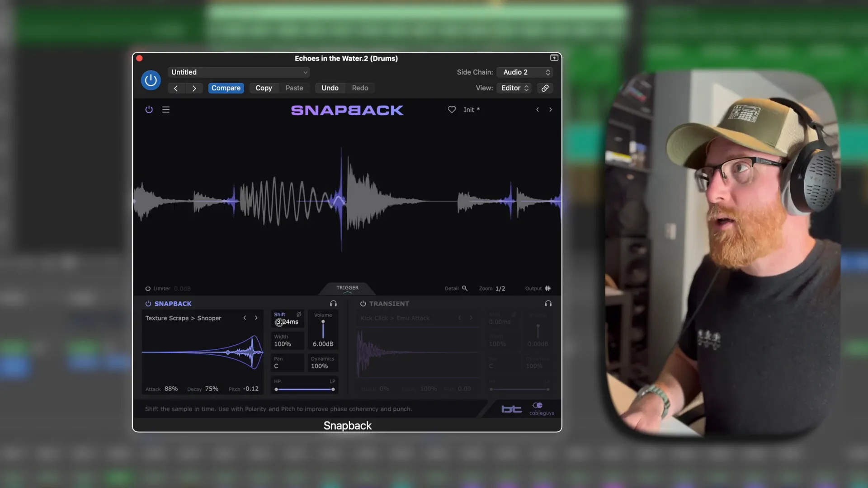Click the Snapback sample waveform display
This screenshot has height=488, width=868.
(203, 352)
